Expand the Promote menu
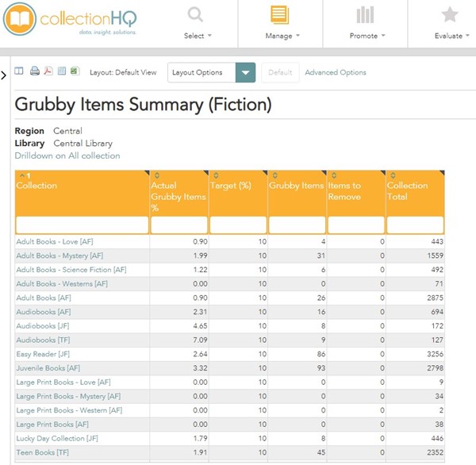 365,24
